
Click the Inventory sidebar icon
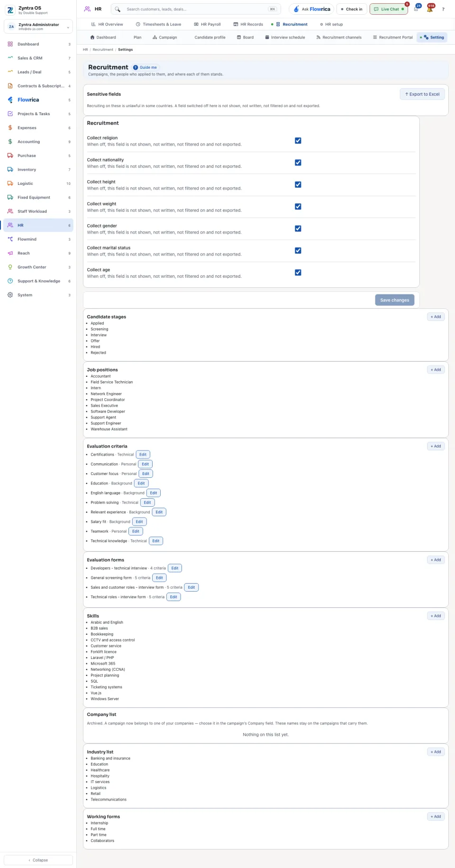tap(10, 169)
